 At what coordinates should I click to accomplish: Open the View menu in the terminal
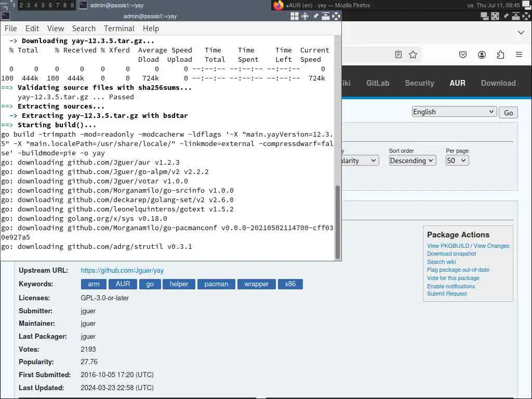(x=56, y=29)
